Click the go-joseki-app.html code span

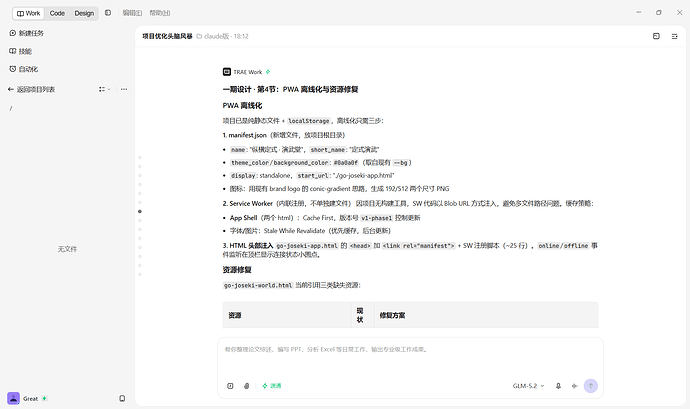(307, 246)
